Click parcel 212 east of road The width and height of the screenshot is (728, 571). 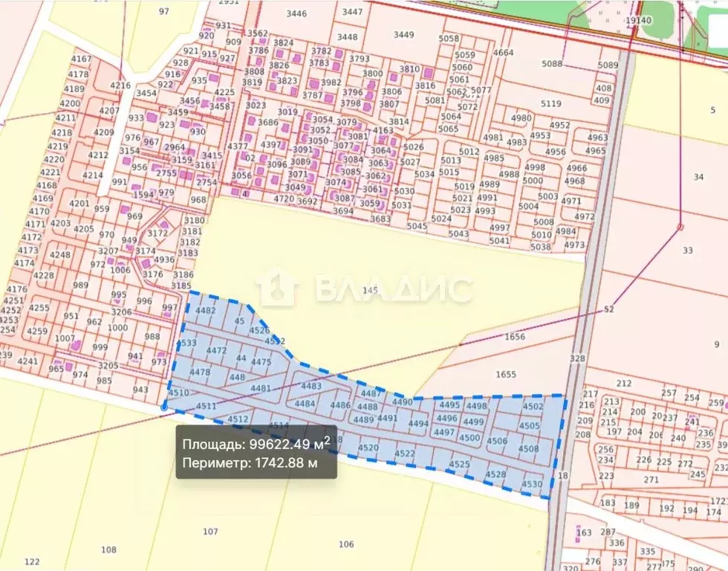coord(623,383)
